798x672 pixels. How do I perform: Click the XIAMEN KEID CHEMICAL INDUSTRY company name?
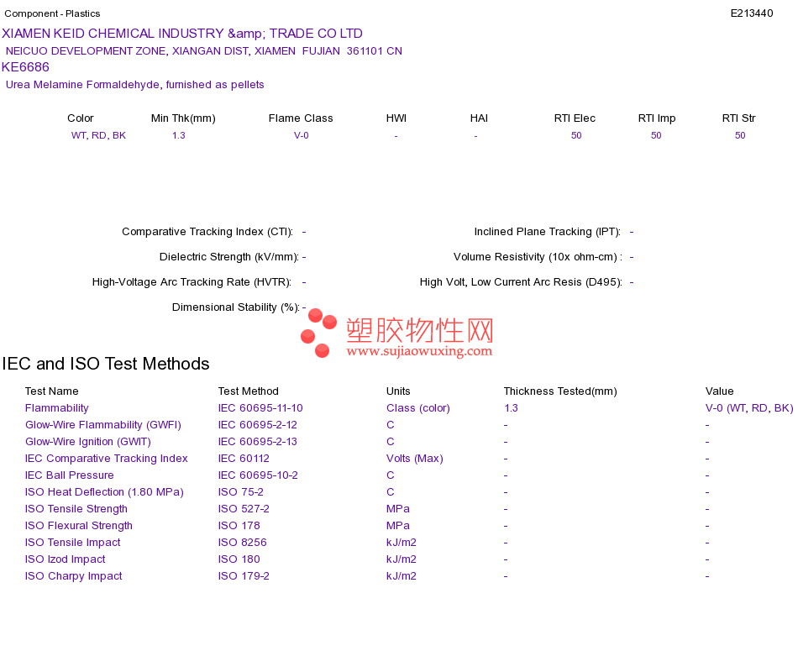pyautogui.click(x=181, y=34)
